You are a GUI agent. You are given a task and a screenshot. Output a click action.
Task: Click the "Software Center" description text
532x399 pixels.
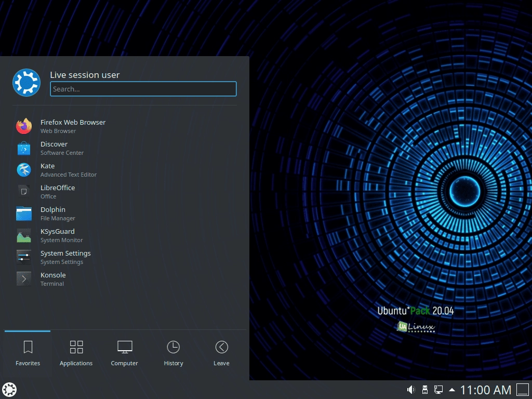pyautogui.click(x=62, y=153)
